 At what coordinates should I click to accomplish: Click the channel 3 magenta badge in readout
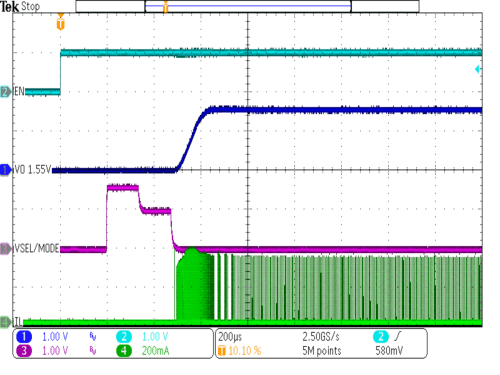(x=24, y=351)
